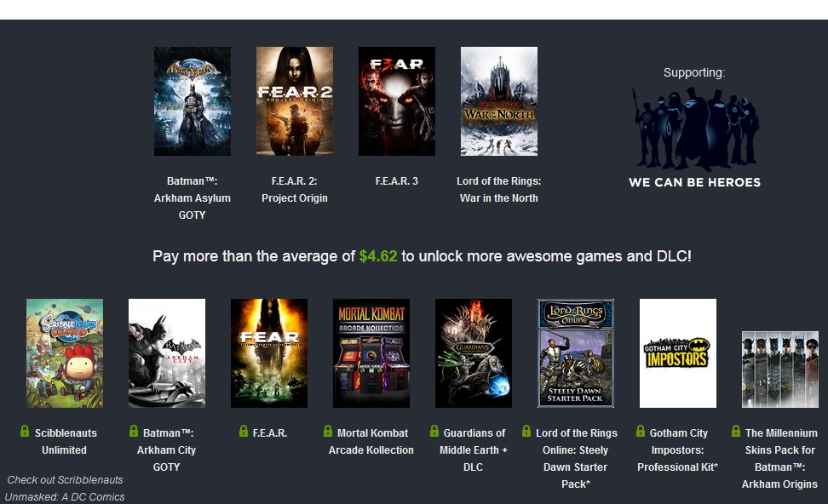Click the lock icon beside Lord of the Rings Online

[526, 431]
